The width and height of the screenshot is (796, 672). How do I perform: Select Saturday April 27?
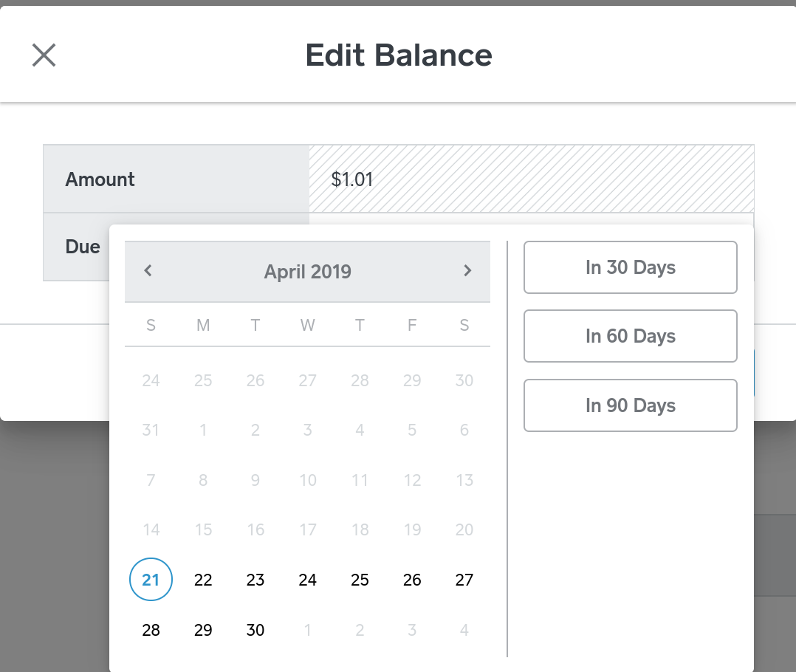pyautogui.click(x=464, y=580)
